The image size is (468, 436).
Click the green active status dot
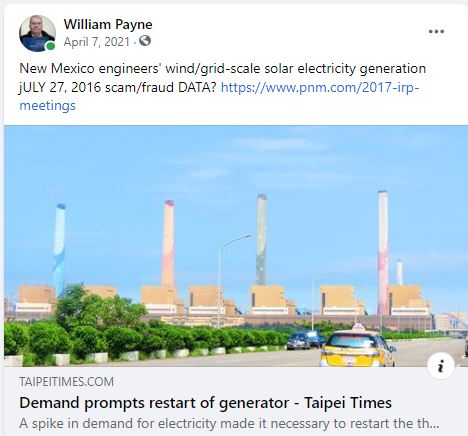click(x=50, y=46)
